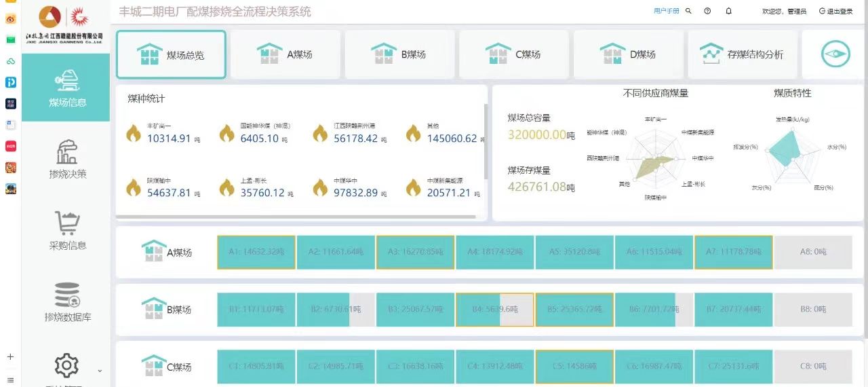Viewport: 868px width, 387px height.
Task: Switch to the 存煤结构分析 tab
Action: tap(743, 54)
